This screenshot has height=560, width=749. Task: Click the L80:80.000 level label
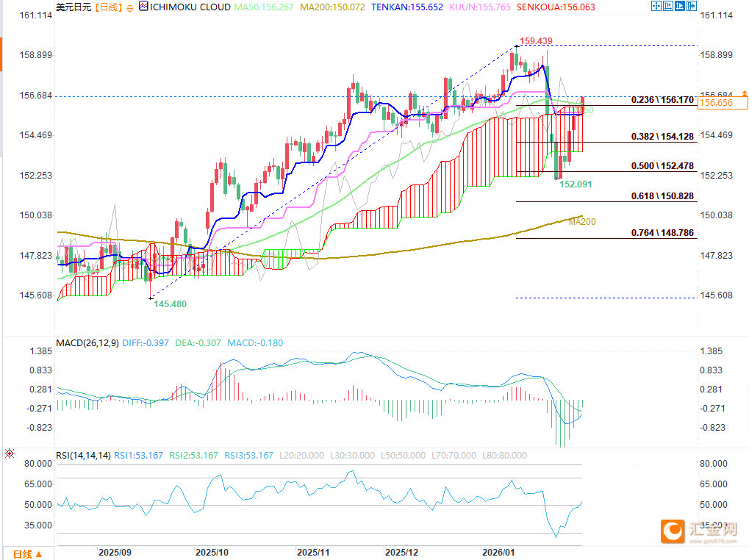pyautogui.click(x=504, y=456)
